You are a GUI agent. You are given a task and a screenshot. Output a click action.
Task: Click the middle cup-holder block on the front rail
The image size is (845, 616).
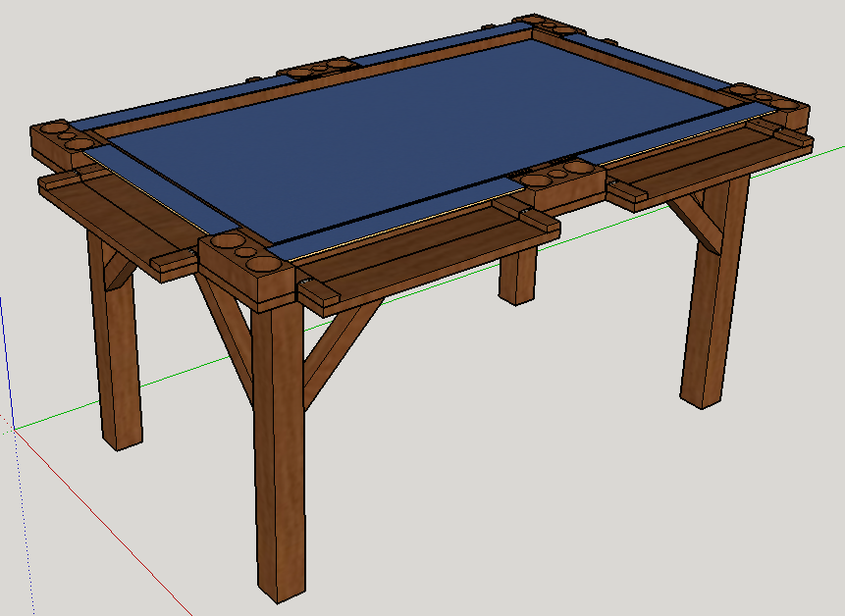tap(557, 185)
